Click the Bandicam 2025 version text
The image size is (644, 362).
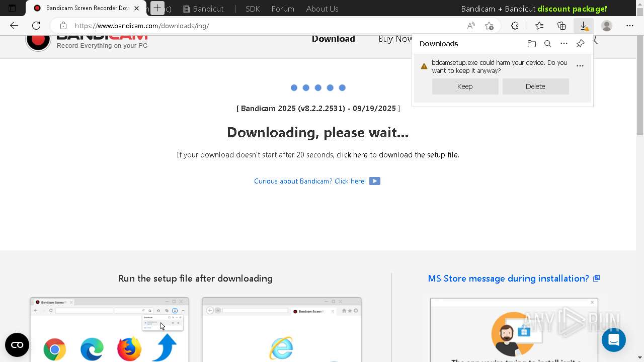(x=318, y=109)
